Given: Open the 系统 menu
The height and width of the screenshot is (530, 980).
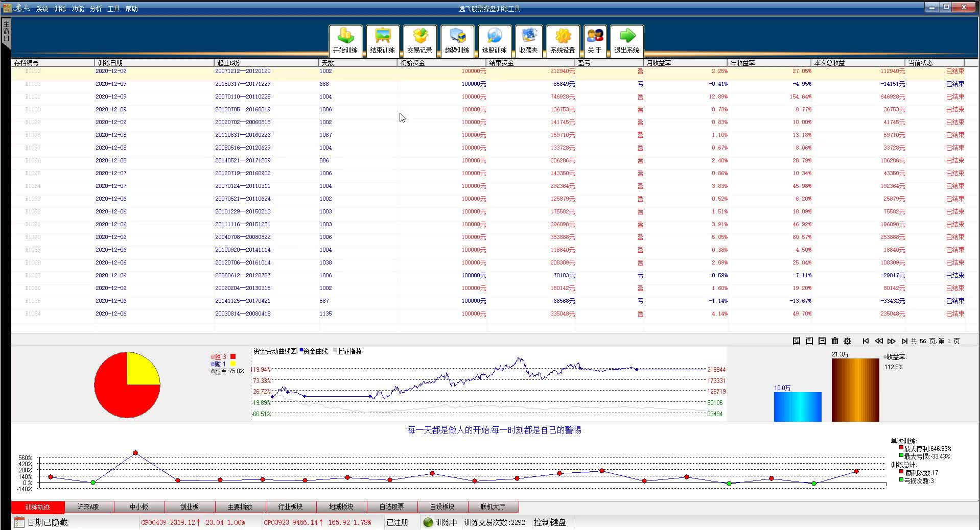Looking at the screenshot, I should point(42,9).
